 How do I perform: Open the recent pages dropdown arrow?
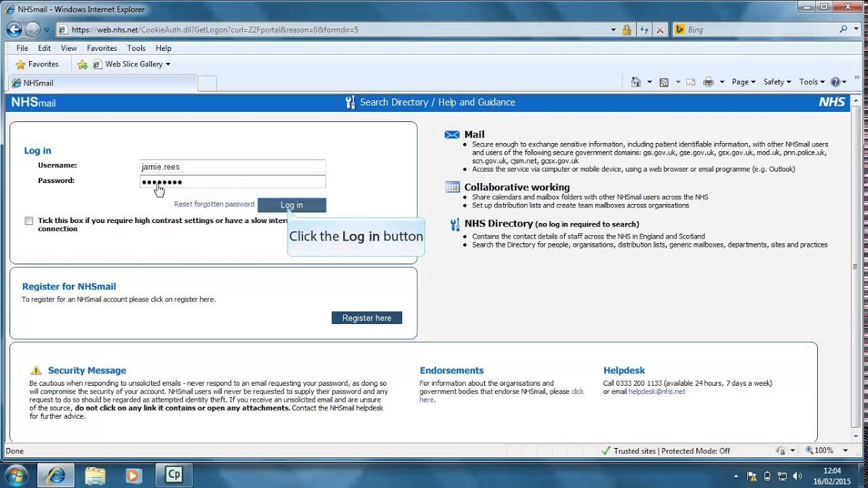tap(47, 30)
